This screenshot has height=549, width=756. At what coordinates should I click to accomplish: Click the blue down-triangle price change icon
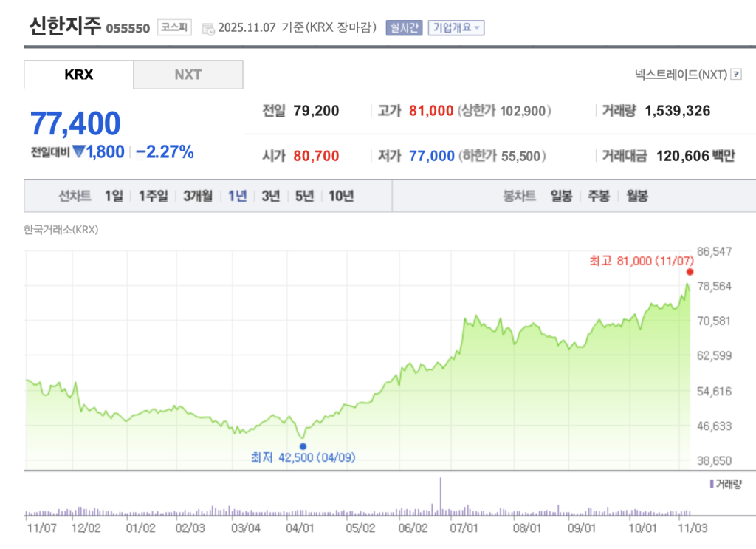(79, 152)
